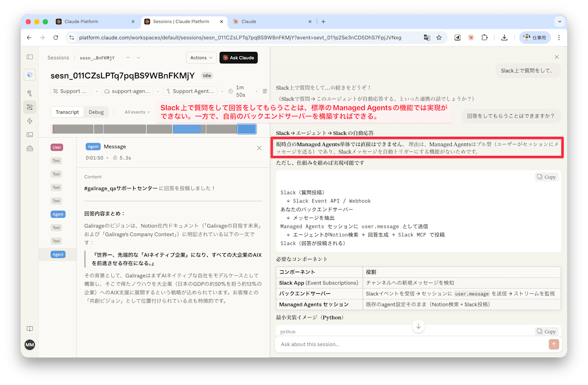Switch to the Debug view
The height and width of the screenshot is (385, 588).
(96, 112)
